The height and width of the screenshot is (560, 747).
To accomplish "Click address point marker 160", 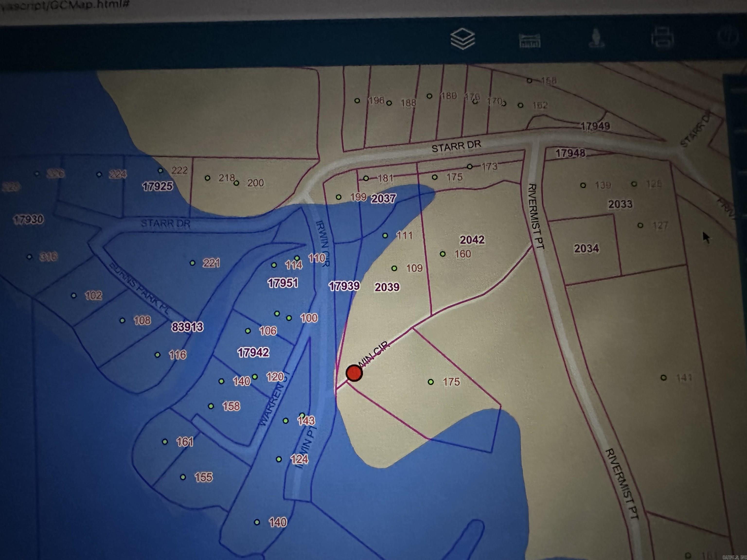I will pos(443,254).
